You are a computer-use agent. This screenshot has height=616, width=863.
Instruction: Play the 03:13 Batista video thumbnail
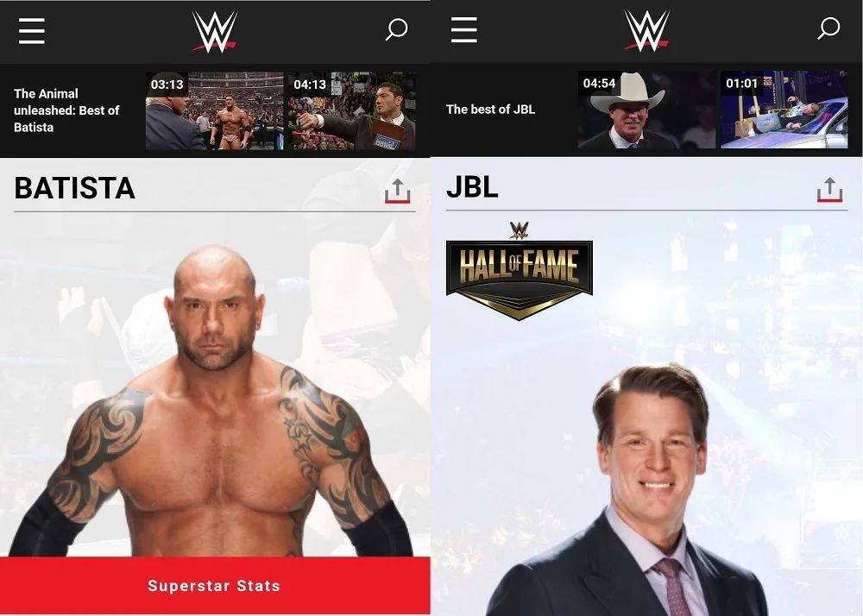214,110
